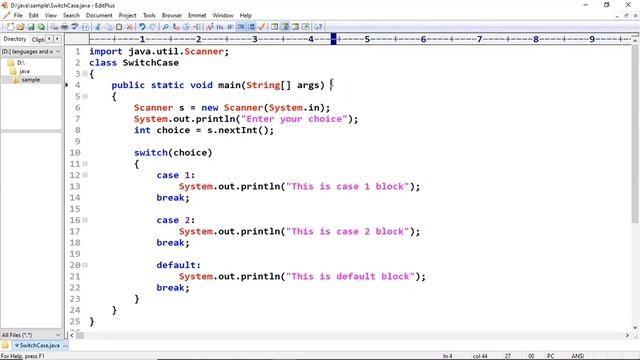The height and width of the screenshot is (360, 640).
Task: Open the Project menu
Action: tap(127, 16)
